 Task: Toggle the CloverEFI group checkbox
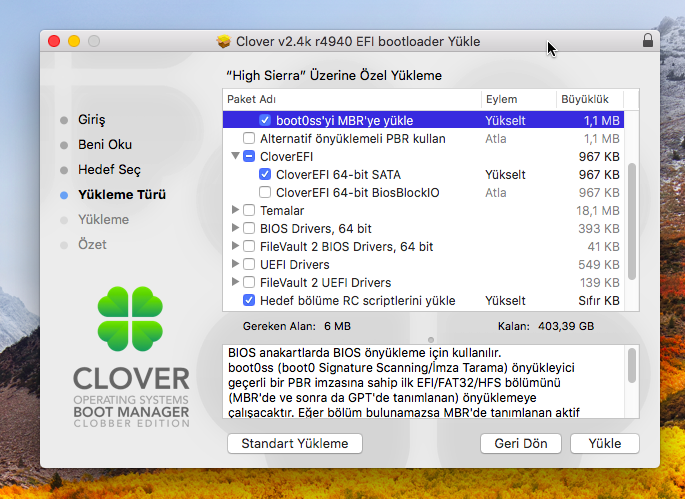pyautogui.click(x=249, y=156)
